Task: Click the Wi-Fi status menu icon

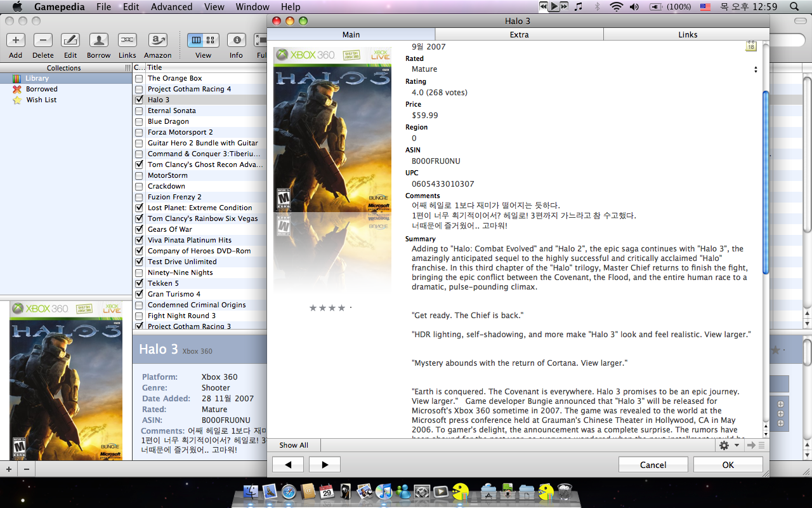Action: pos(616,6)
